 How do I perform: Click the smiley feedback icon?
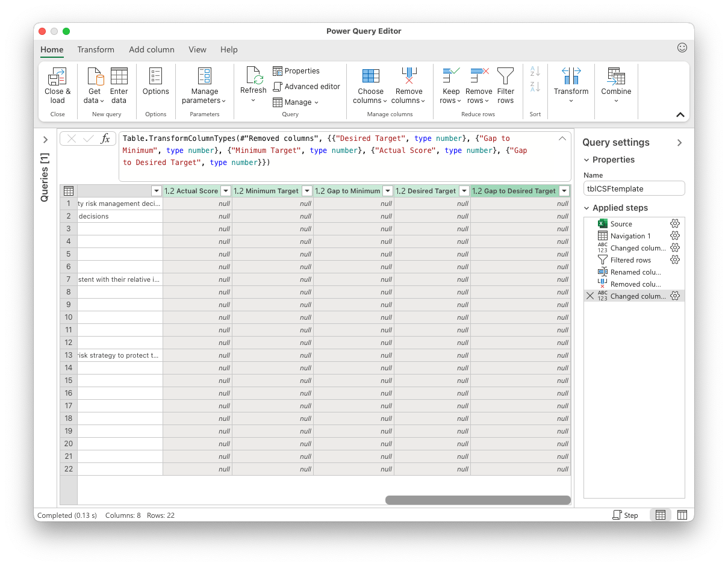[x=682, y=48]
